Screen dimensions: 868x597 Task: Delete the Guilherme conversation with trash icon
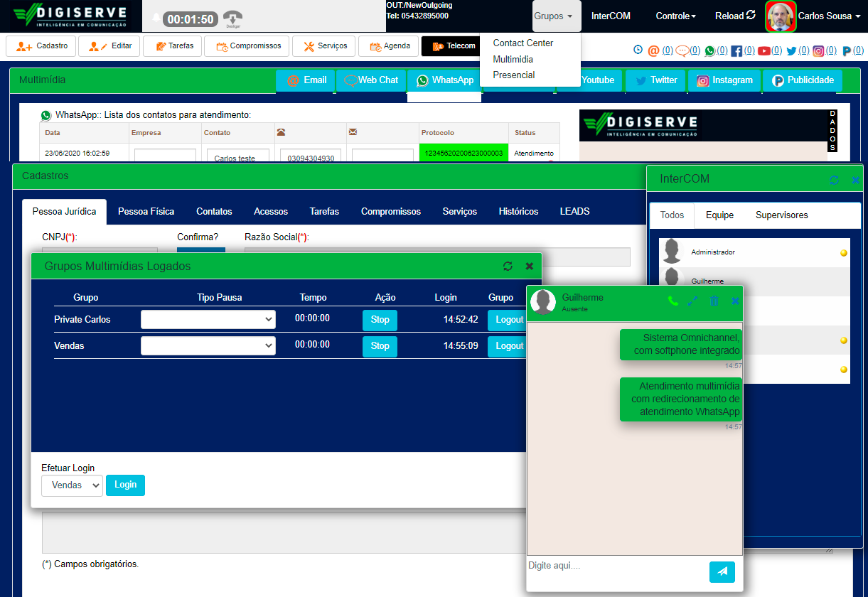714,301
